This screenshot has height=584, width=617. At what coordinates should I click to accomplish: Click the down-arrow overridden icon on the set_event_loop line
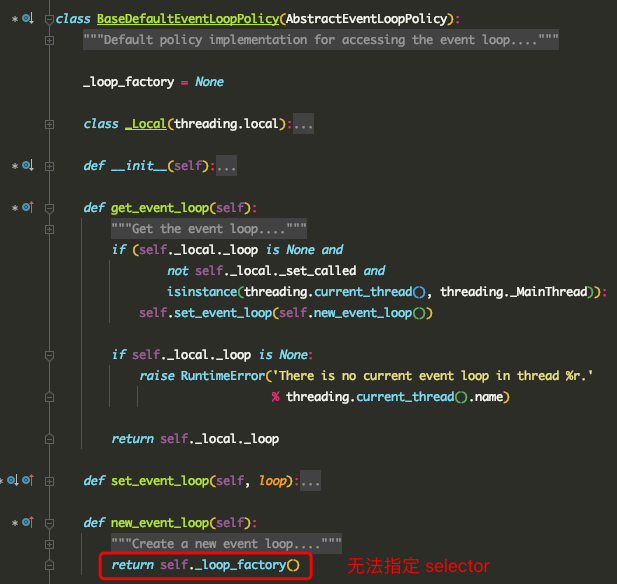point(13,480)
